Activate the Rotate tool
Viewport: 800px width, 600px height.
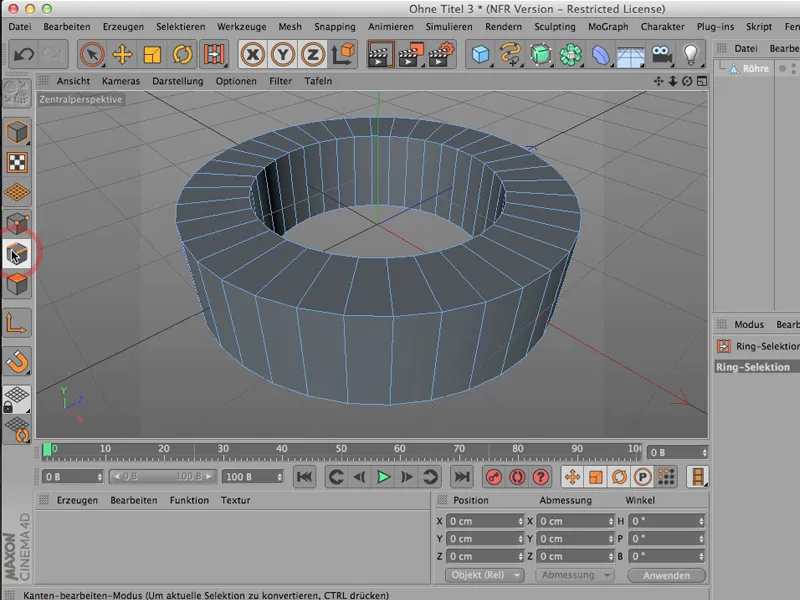pos(183,54)
